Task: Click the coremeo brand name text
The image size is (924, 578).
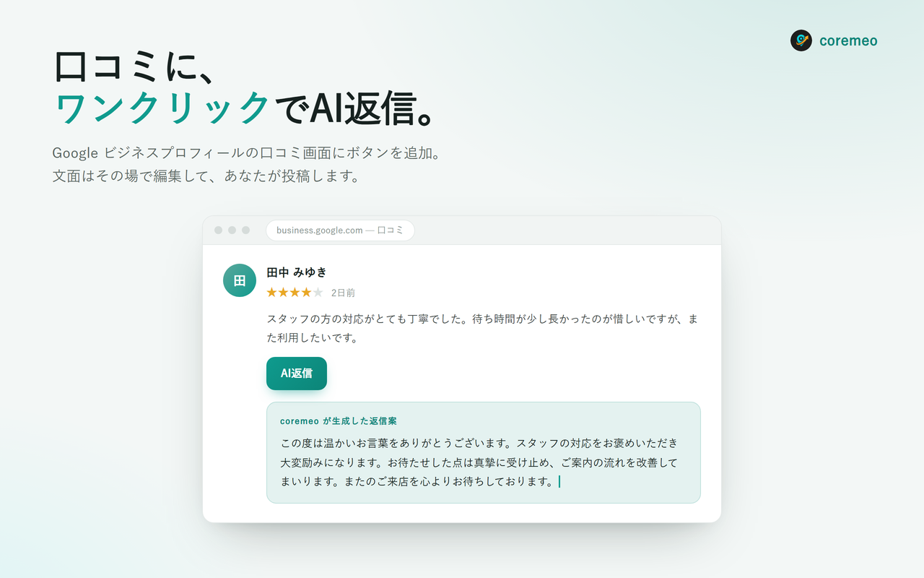Action: [x=848, y=40]
